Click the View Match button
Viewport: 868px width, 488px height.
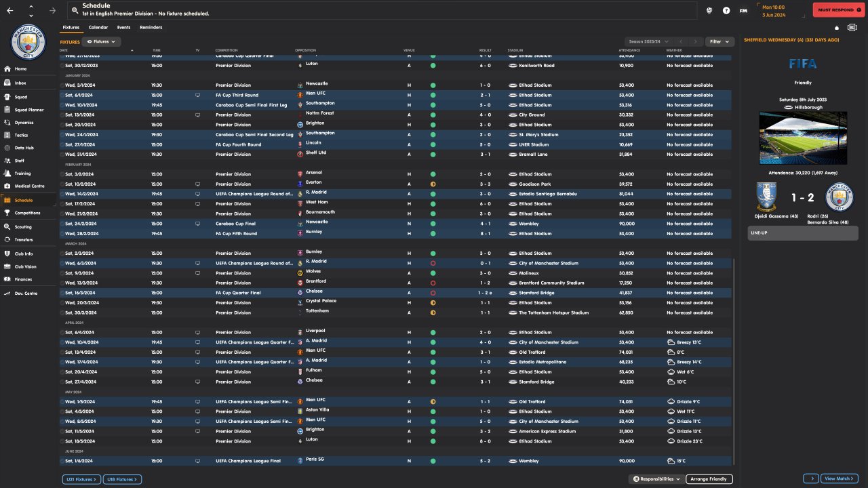tap(840, 479)
